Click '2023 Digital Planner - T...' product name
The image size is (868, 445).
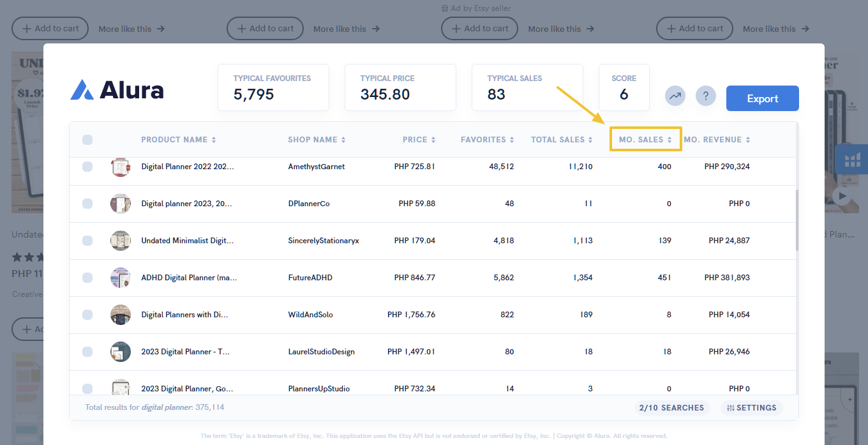185,352
